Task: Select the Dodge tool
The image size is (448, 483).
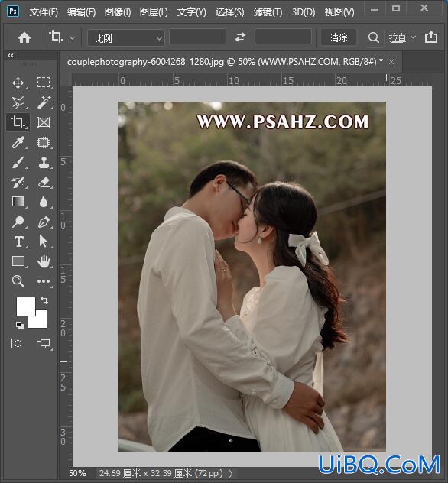Action: (18, 222)
